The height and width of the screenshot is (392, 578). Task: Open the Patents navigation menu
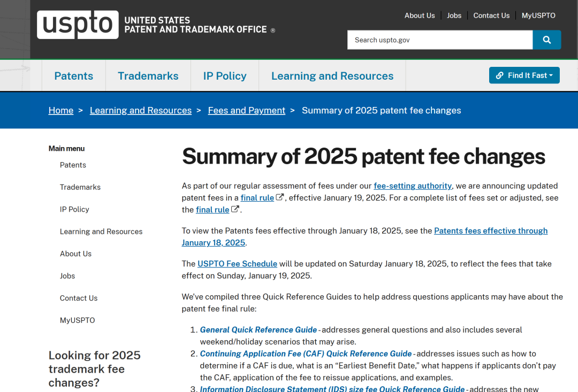click(74, 76)
